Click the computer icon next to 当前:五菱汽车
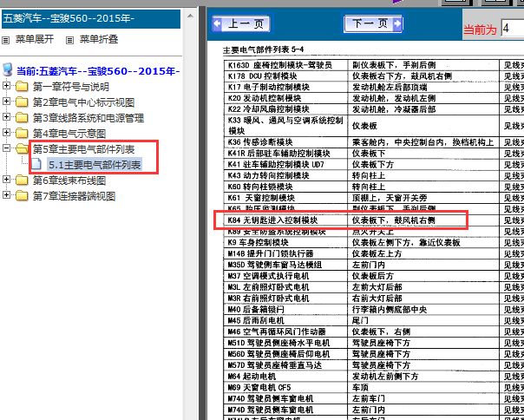 [7, 70]
